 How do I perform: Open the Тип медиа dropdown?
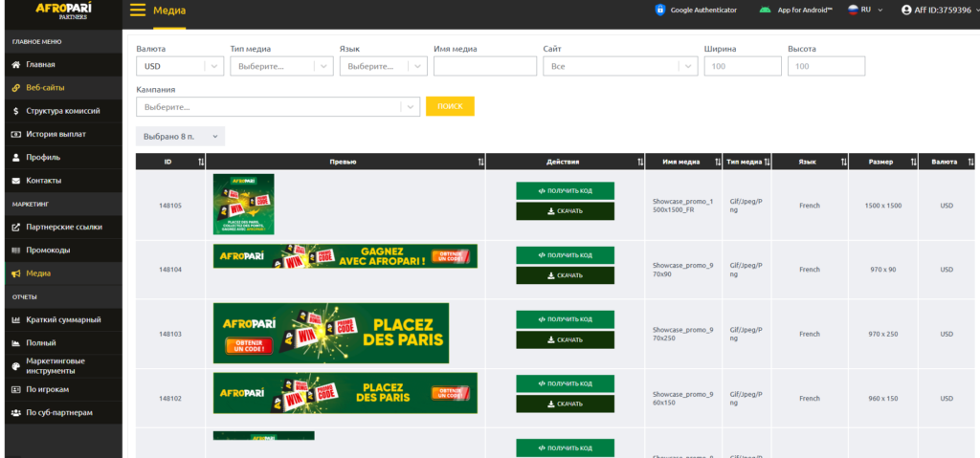pyautogui.click(x=282, y=66)
